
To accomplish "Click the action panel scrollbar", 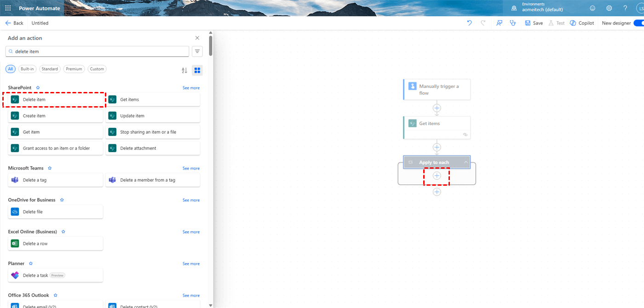I will 211,46.
